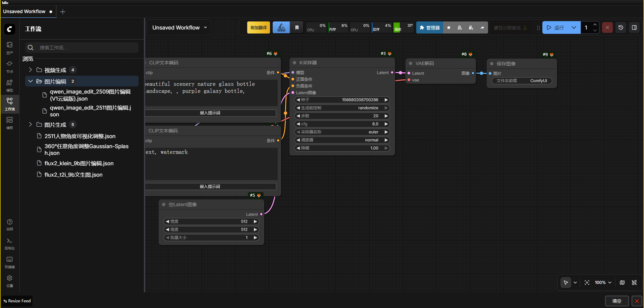Screen dimensions: 644x308
Task: Click the star icon beside 管理器
Action: pyautogui.click(x=449, y=28)
